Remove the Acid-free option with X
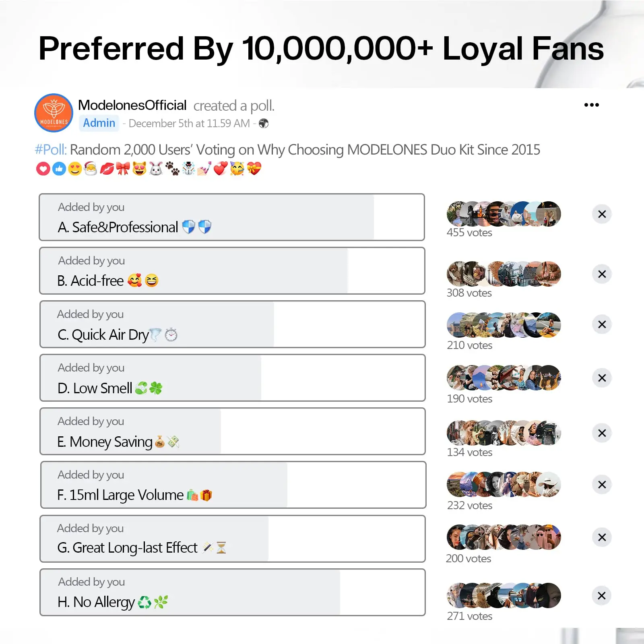 point(602,274)
